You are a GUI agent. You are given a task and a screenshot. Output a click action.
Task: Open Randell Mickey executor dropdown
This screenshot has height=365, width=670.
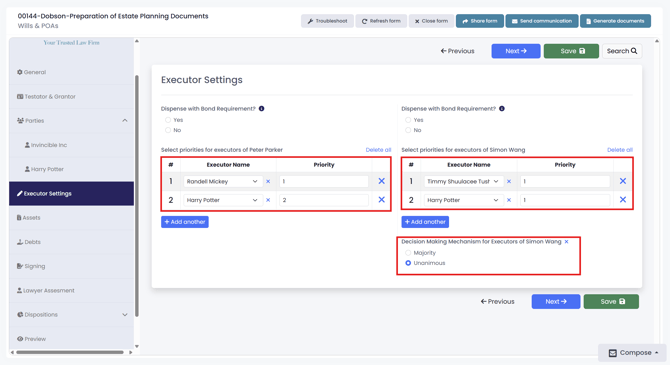[222, 182]
